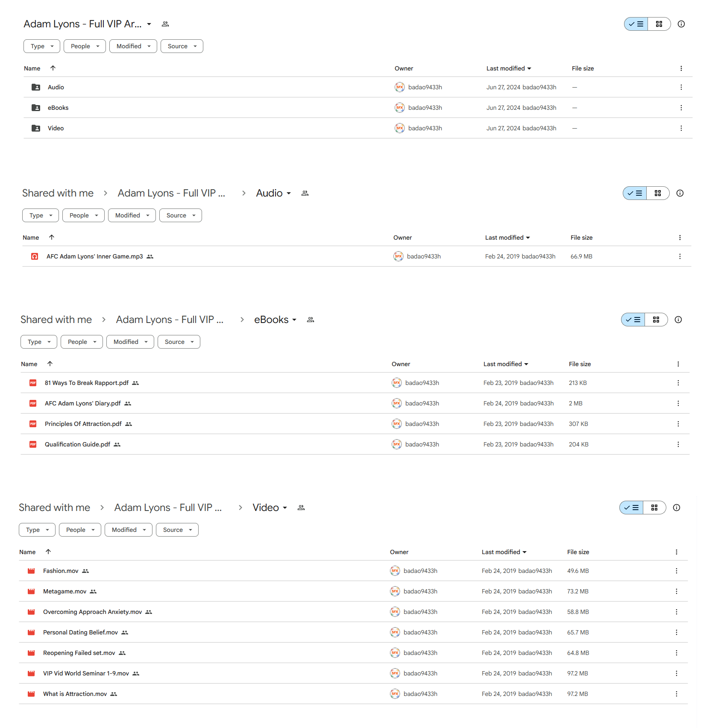Screen dimensions: 721x728
Task: Sort eBooks panel by Name column
Action: (x=29, y=364)
